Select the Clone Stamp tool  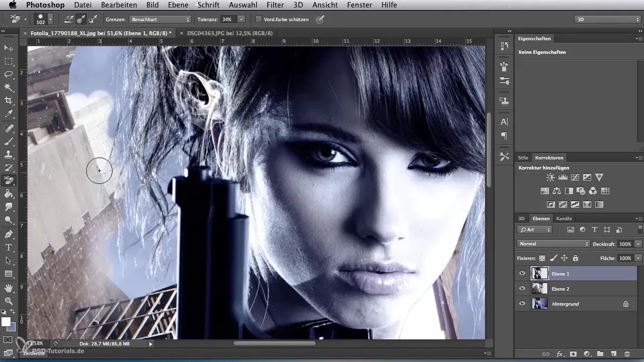(x=9, y=154)
